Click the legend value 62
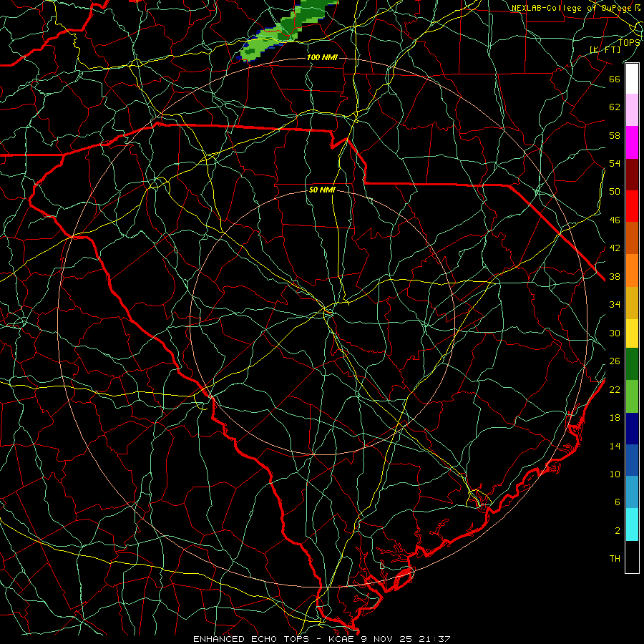This screenshot has width=644, height=644. [615, 107]
